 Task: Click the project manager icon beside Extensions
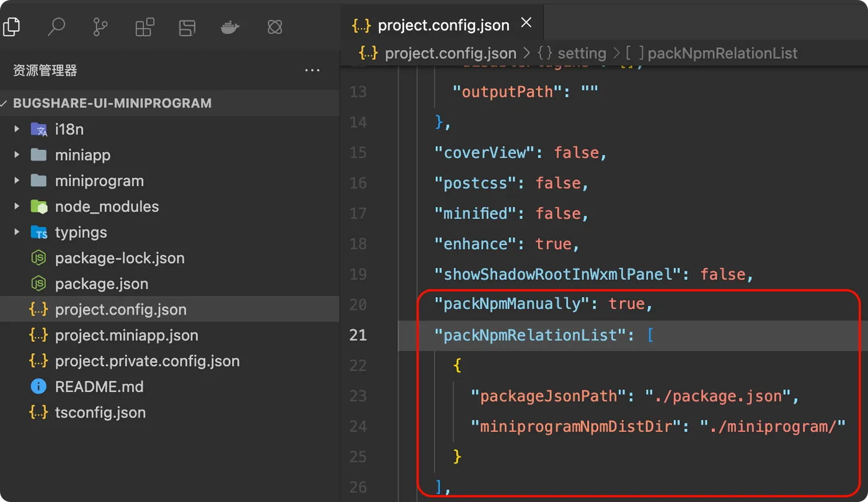pos(187,27)
